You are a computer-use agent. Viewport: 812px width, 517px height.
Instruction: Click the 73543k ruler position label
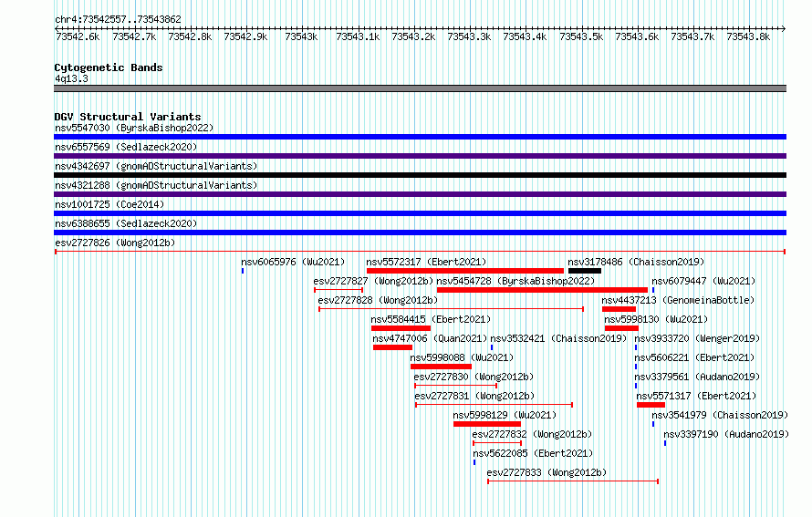click(x=301, y=36)
